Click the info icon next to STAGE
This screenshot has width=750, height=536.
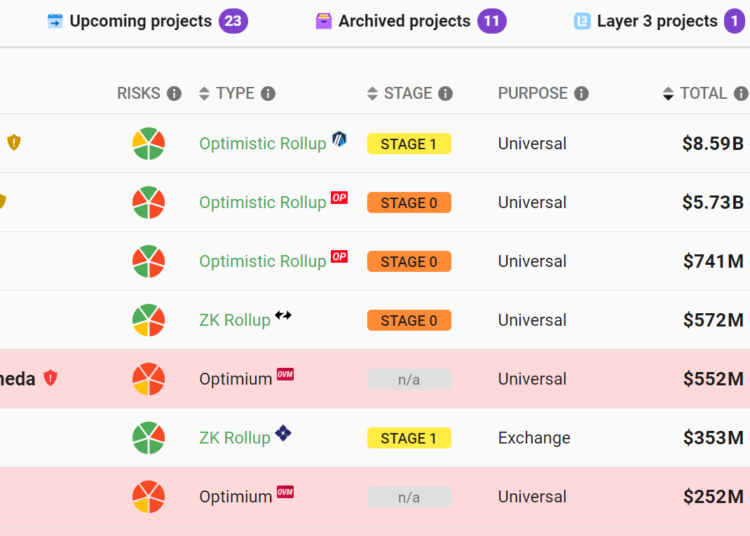pyautogui.click(x=445, y=94)
